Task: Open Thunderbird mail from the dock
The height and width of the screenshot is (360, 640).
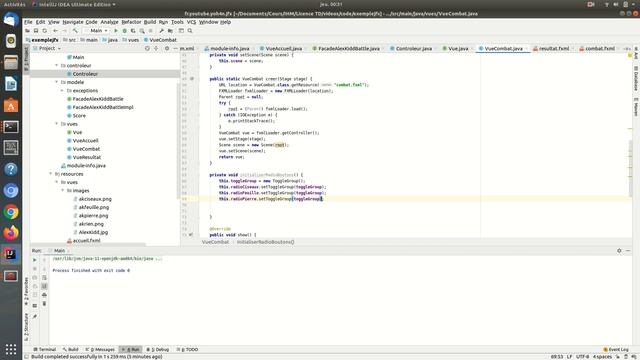Action: coord(11,20)
